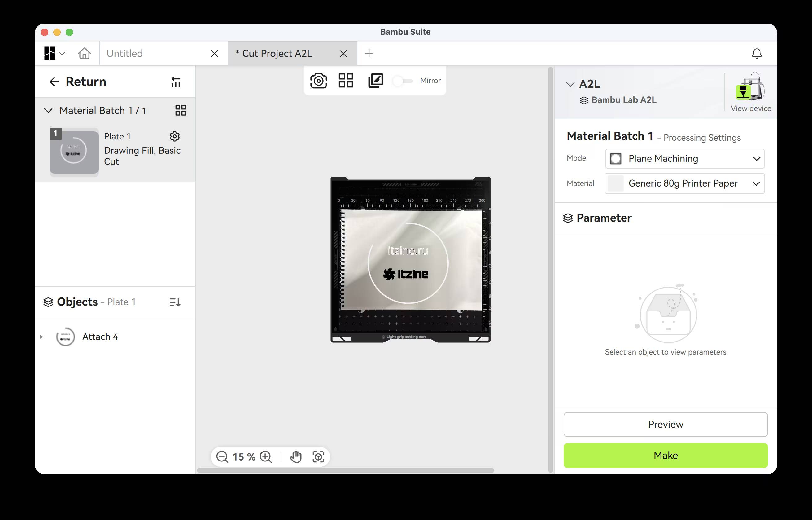Click the 15 % zoom level value
Image resolution: width=812 pixels, height=520 pixels.
pyautogui.click(x=244, y=457)
